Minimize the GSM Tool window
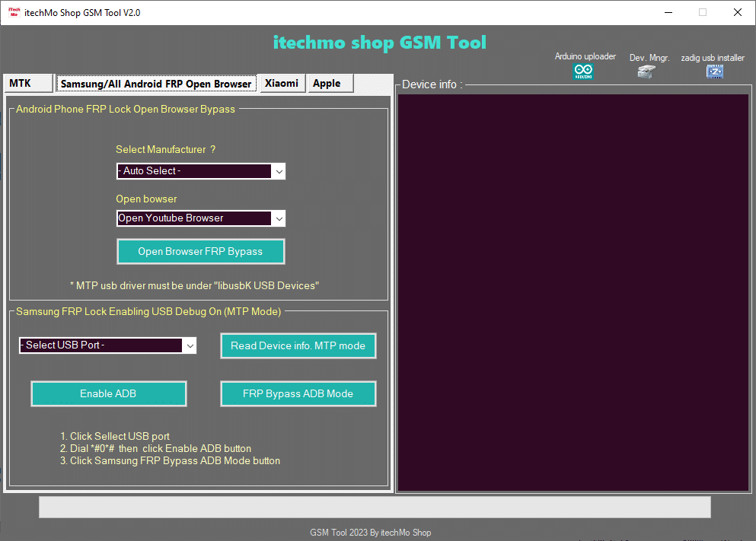The height and width of the screenshot is (541, 756). point(668,12)
